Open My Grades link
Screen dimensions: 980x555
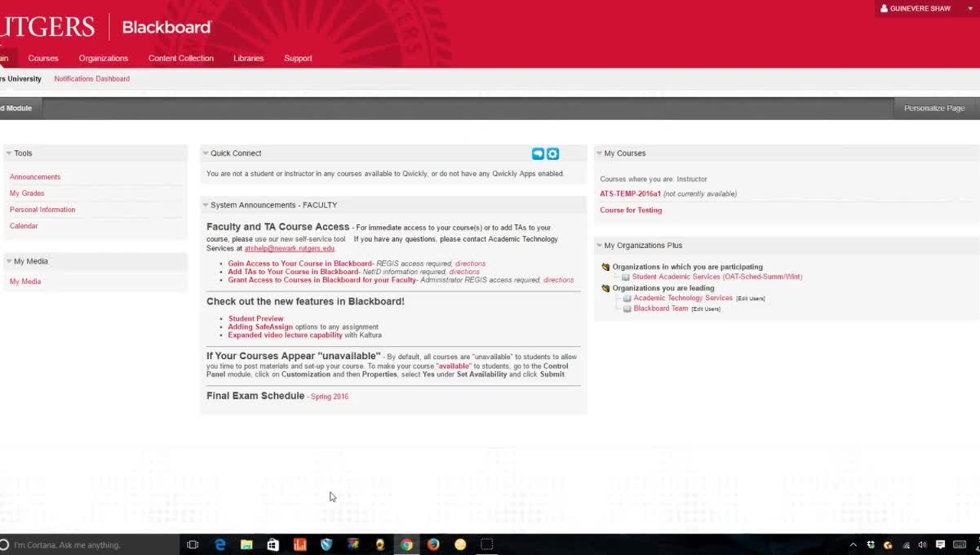coord(27,194)
